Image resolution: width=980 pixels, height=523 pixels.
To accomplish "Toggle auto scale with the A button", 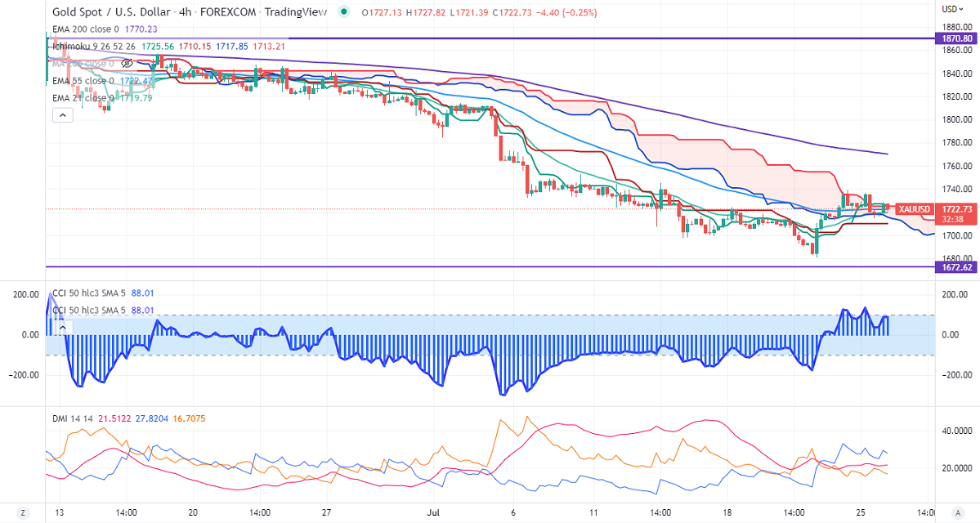I will pos(958,512).
